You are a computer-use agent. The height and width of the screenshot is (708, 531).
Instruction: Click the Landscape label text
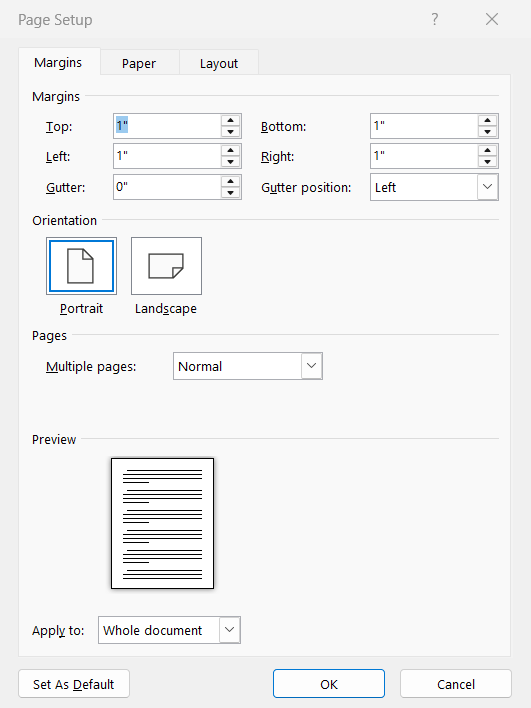click(166, 309)
